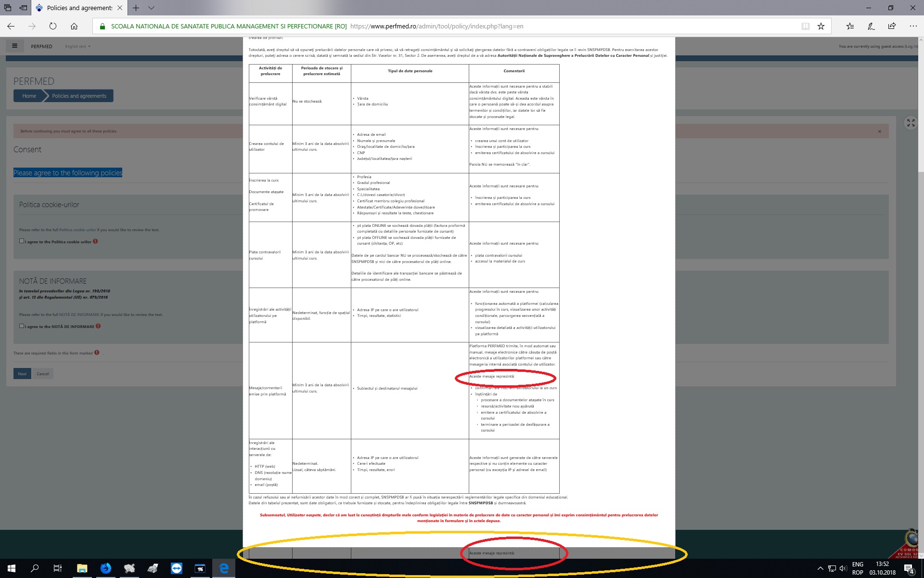Open Windows Start menu
Image resolution: width=924 pixels, height=578 pixels.
[12, 568]
